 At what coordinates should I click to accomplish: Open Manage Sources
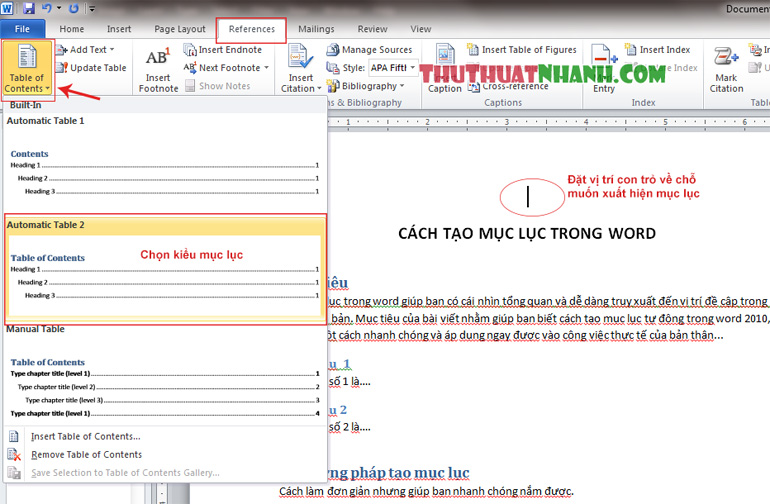[x=369, y=50]
